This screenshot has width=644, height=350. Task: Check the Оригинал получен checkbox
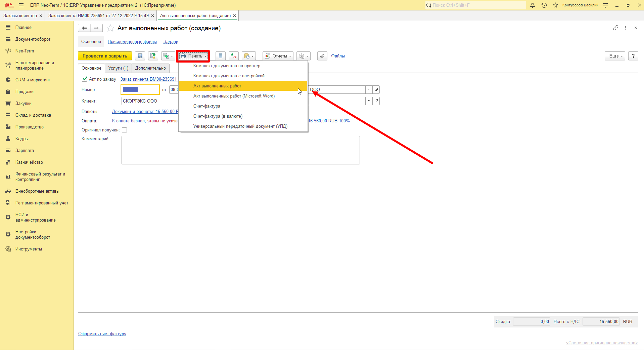[x=125, y=130]
